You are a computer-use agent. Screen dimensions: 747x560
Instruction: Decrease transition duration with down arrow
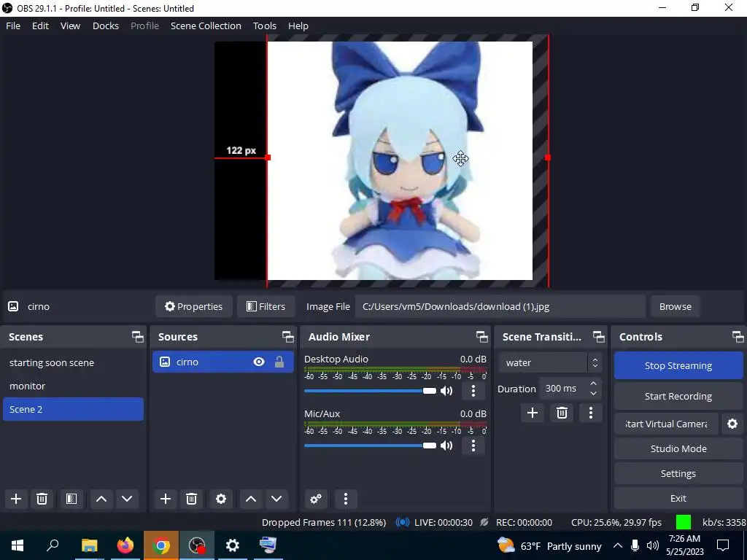[593, 393]
